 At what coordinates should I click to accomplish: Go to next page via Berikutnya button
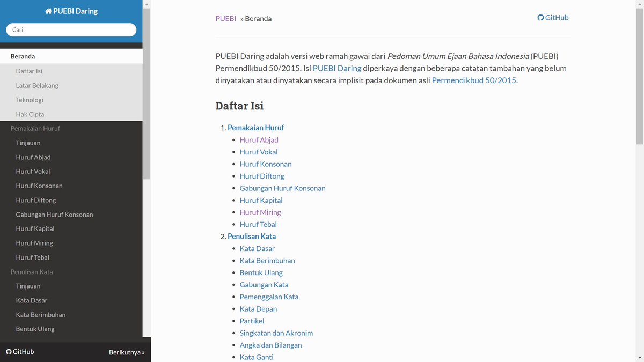pos(127,351)
